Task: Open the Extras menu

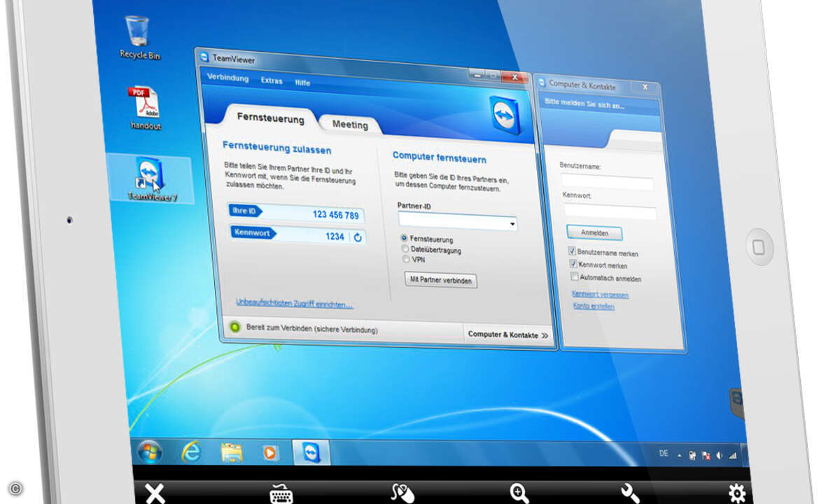Action: (272, 80)
